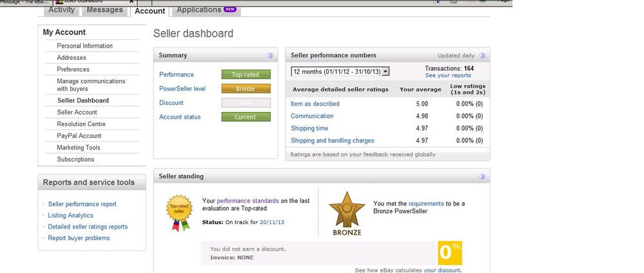Click the grey discount None button
The width and height of the screenshot is (644, 273).
[246, 103]
